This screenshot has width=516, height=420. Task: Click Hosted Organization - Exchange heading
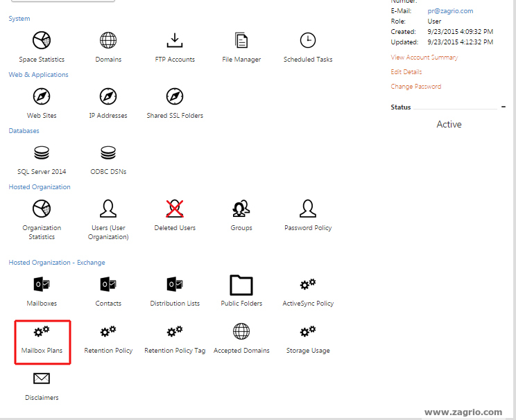pos(57,263)
